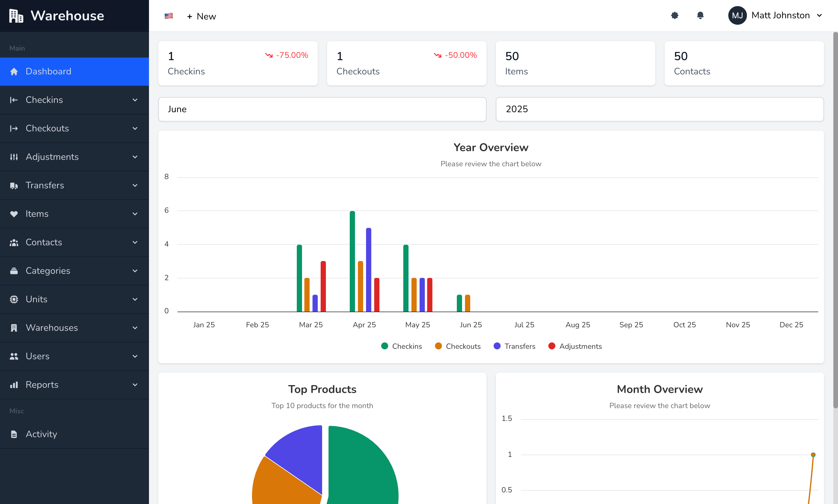Screen dimensions: 838x504
Task: Change the 2025 year field
Action: click(659, 109)
